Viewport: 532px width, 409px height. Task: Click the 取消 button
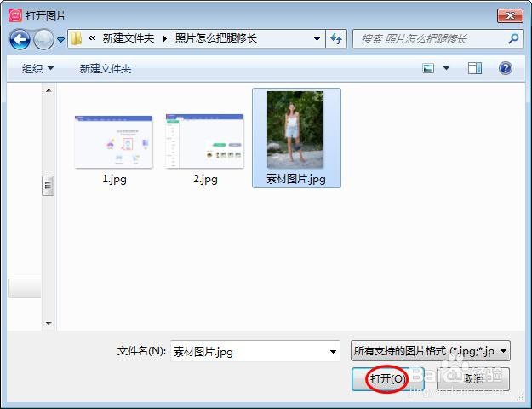point(473,379)
